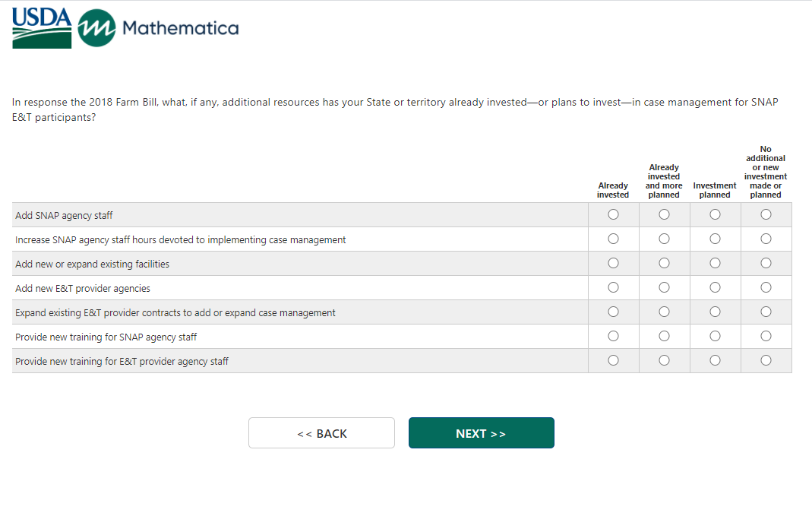
Task: Select 'Already invested and more planned' for staff hours
Action: 664,239
